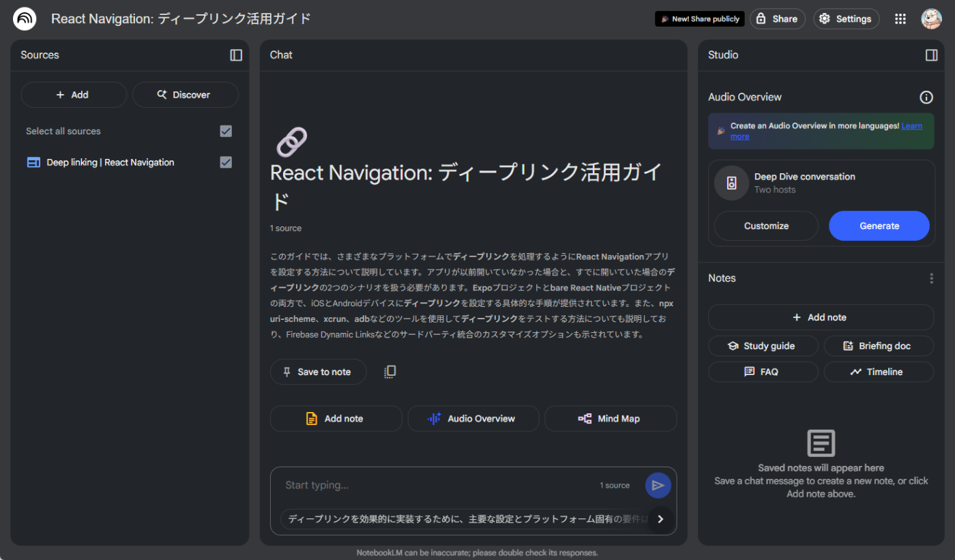Viewport: 955px width, 560px height.
Task: Open Settings menu
Action: click(847, 19)
